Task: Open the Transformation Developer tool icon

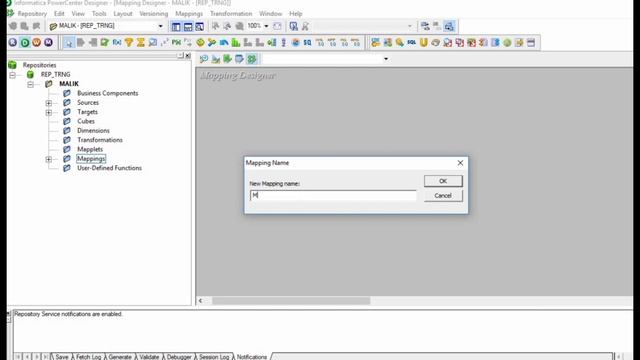Action: coord(227,59)
